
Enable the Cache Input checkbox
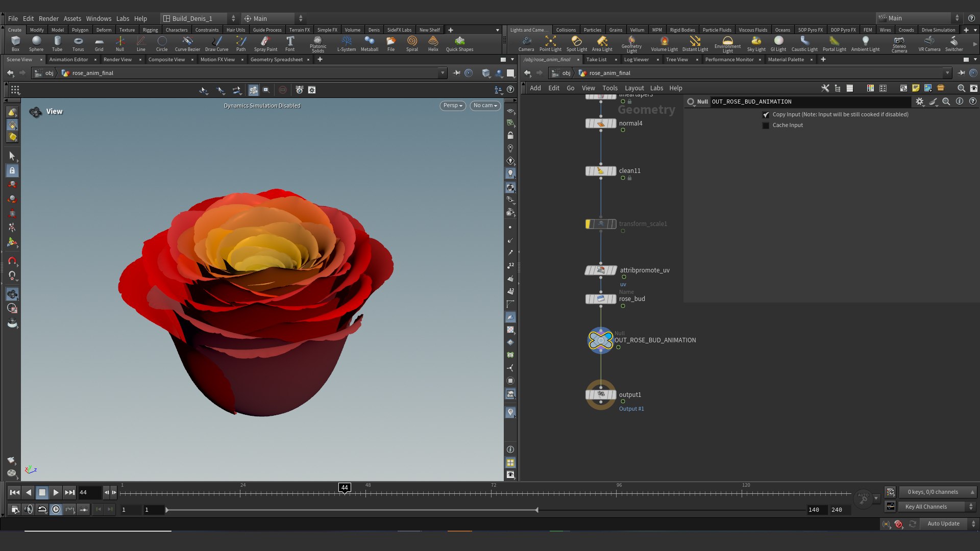(766, 126)
